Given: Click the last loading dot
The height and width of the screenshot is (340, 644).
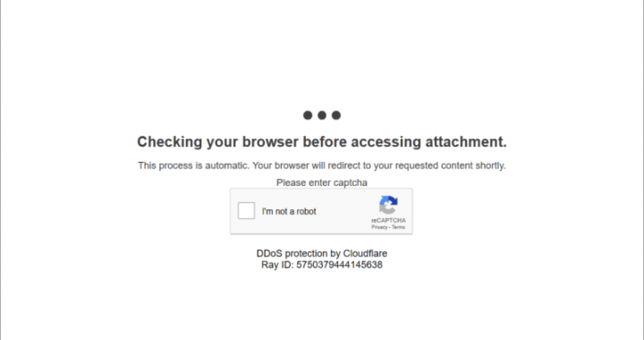Looking at the screenshot, I should coord(336,115).
